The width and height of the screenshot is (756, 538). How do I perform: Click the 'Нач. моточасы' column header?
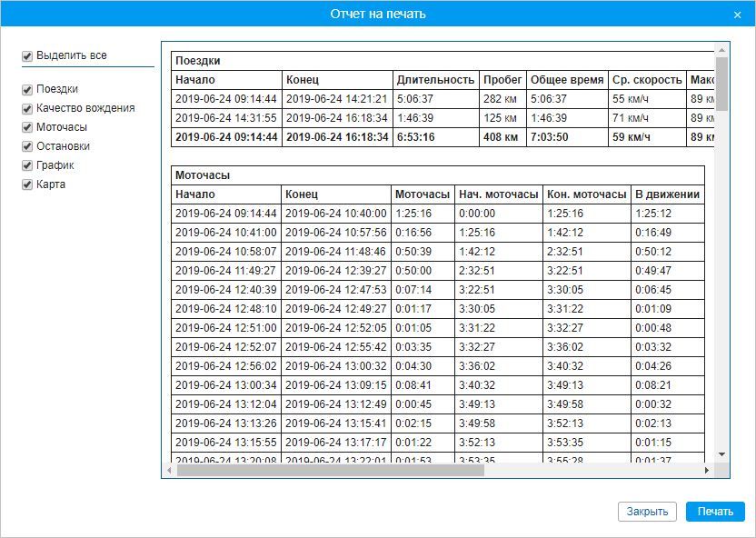(x=497, y=194)
